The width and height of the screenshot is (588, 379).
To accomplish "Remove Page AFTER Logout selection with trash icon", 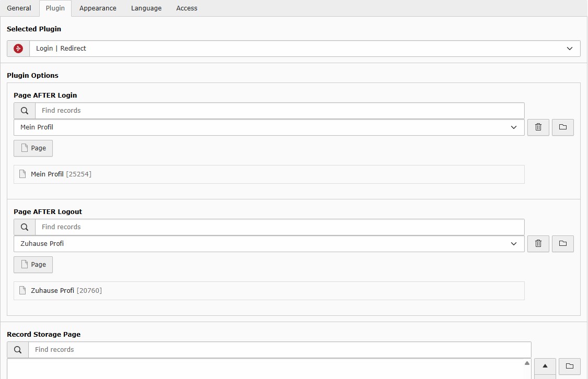I will tap(538, 244).
